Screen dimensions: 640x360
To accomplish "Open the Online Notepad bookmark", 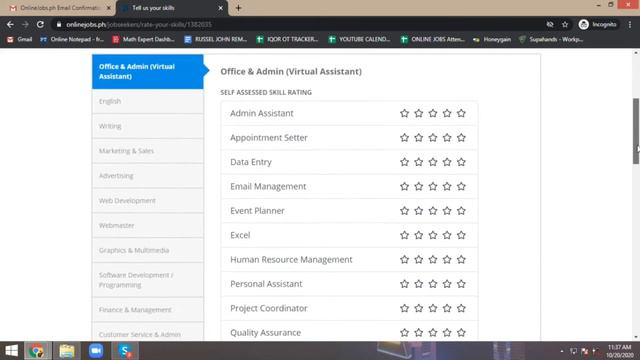I will (x=72, y=39).
